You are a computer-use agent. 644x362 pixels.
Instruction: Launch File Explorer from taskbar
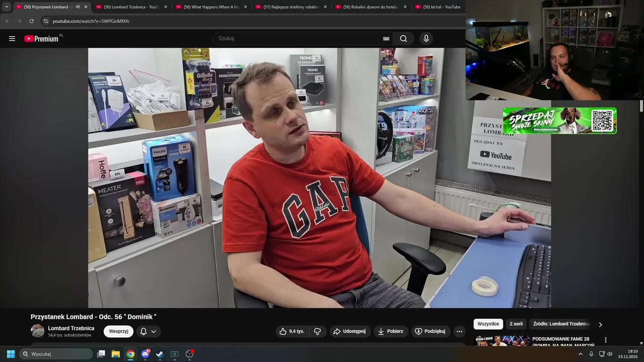(116, 354)
